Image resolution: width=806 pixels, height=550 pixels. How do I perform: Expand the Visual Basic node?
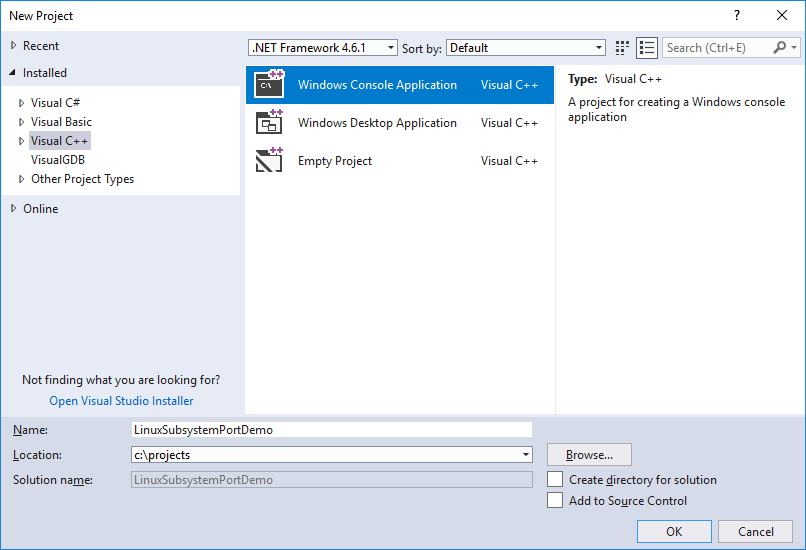pos(21,122)
